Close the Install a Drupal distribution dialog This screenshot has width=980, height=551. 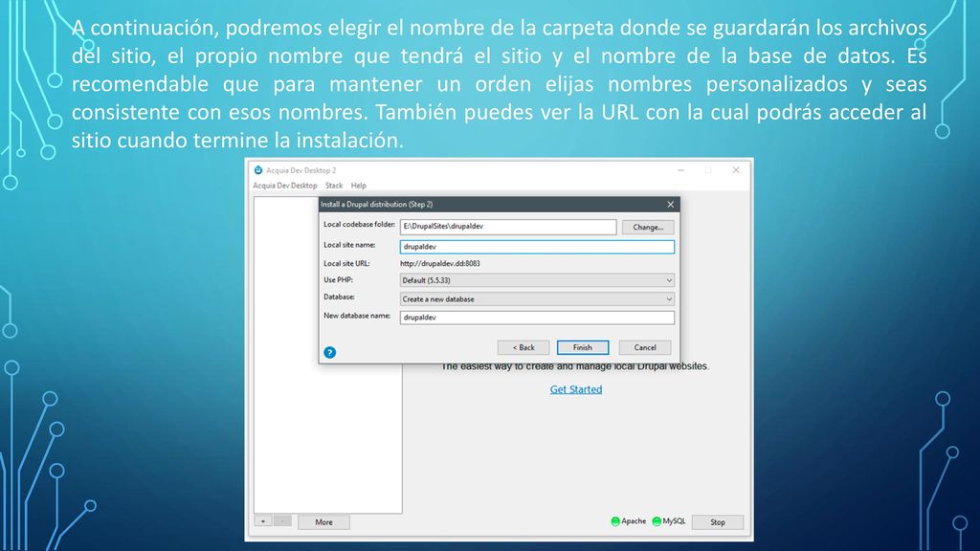point(670,205)
